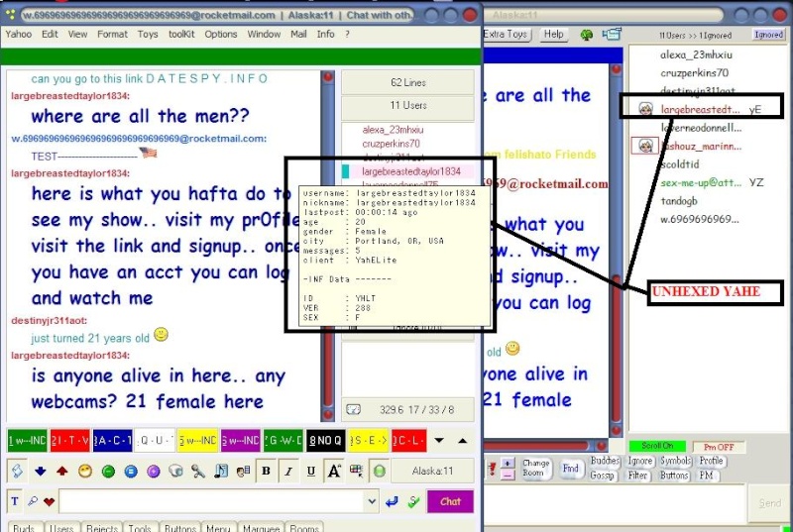Click the magnifier key icon near input
Screen dimensions: 793x532
pos(33,501)
